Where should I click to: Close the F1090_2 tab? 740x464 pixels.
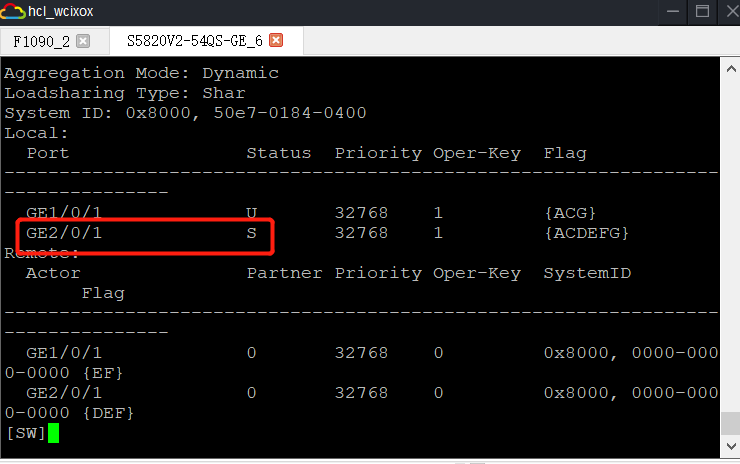[83, 41]
